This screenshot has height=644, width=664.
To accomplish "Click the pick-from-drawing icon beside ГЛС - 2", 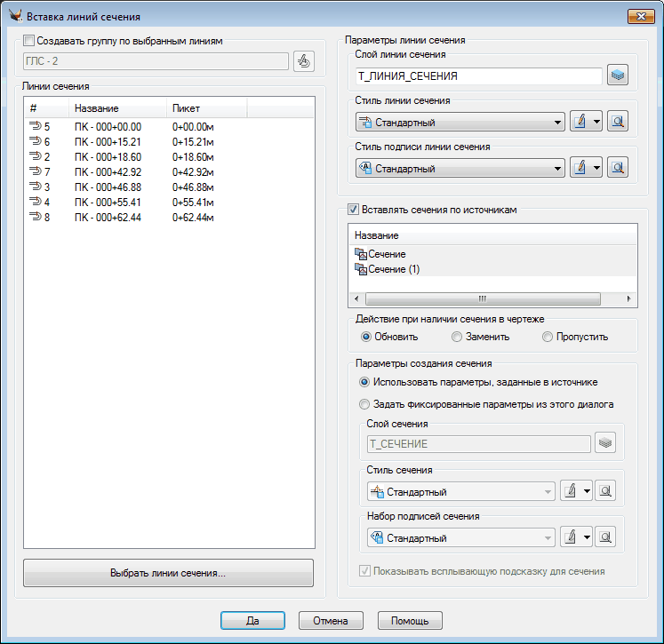I will point(304,61).
